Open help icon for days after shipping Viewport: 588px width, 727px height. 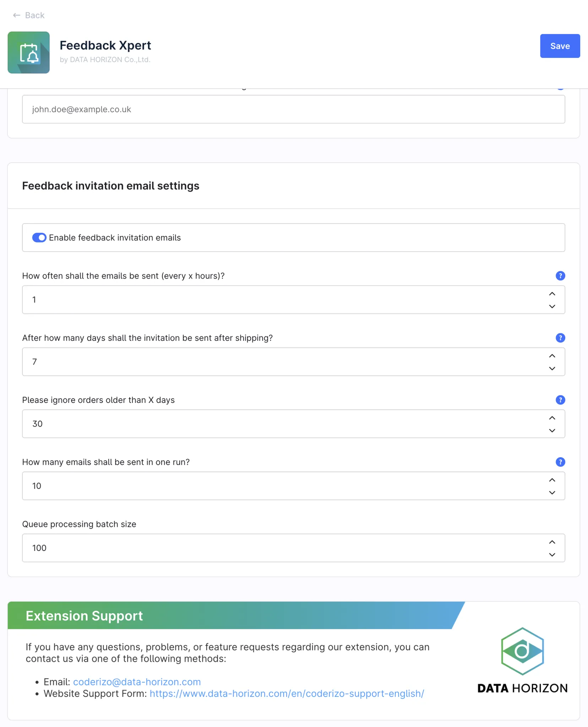click(x=560, y=338)
